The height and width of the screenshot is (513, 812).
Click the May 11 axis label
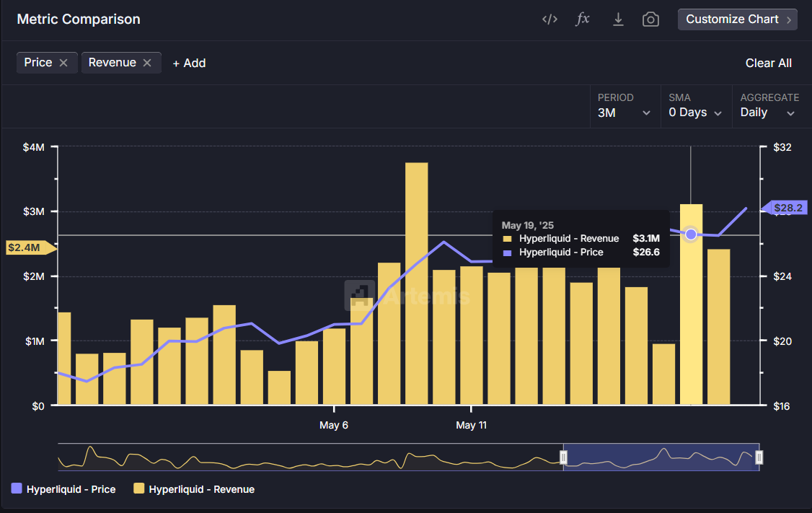point(471,426)
